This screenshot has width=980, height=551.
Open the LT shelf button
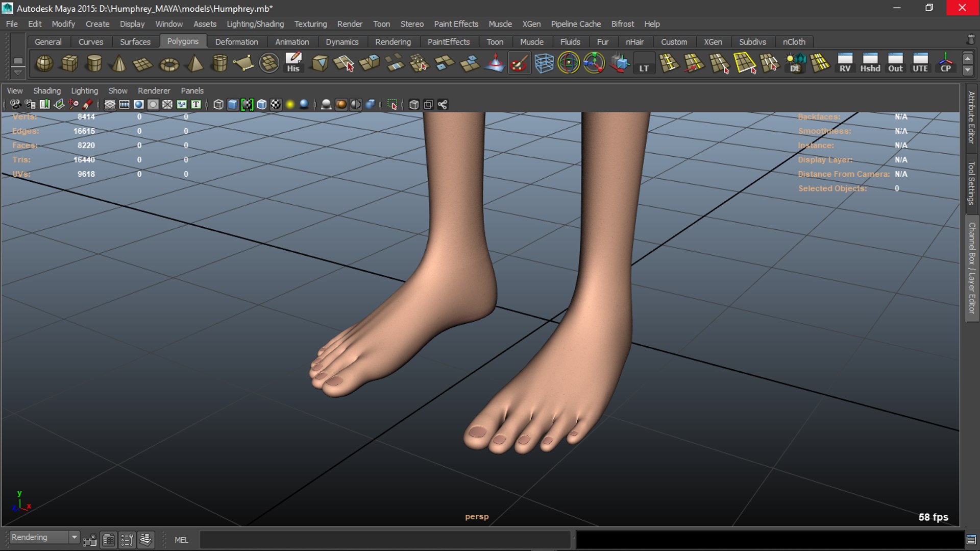click(x=644, y=63)
